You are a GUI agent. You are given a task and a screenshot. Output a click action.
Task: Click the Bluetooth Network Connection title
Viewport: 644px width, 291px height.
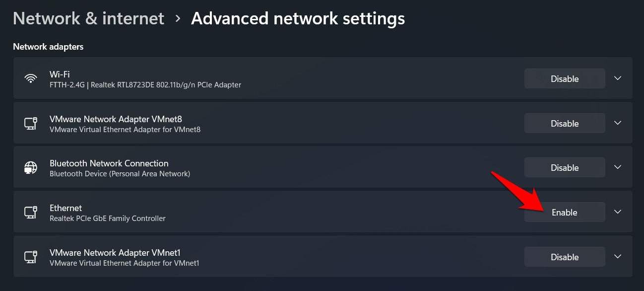tap(109, 163)
